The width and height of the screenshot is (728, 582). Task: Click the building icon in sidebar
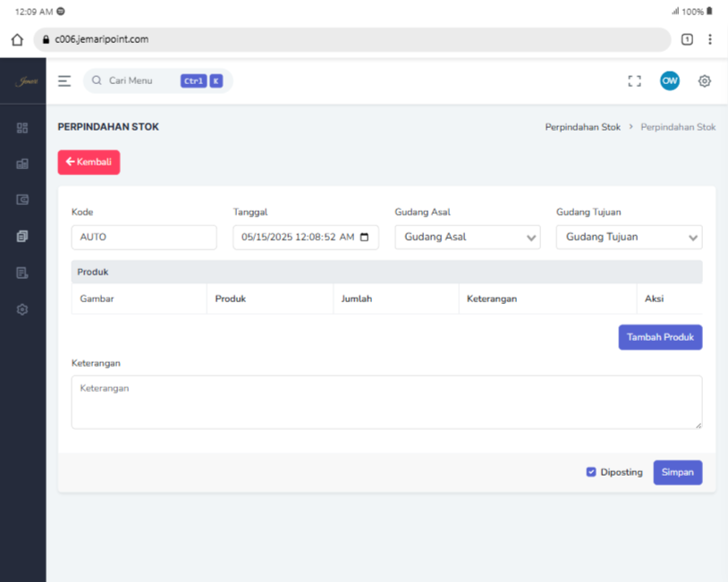(x=22, y=164)
